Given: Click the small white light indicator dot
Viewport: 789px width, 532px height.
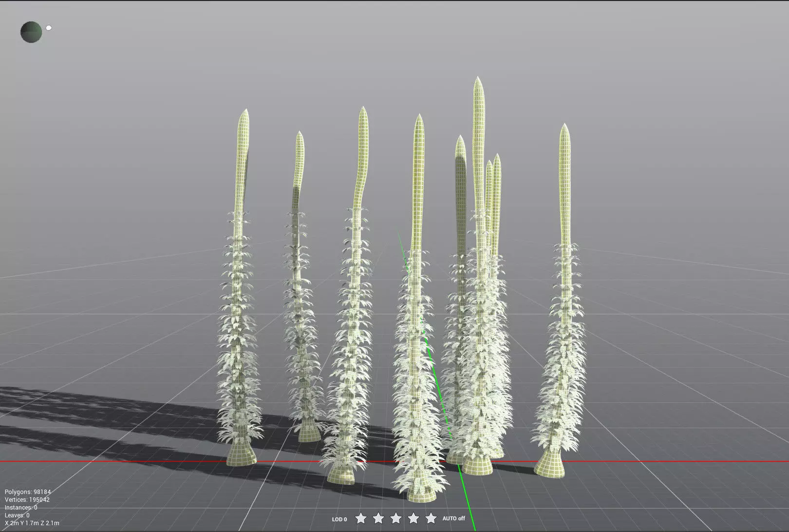Looking at the screenshot, I should click(x=49, y=28).
